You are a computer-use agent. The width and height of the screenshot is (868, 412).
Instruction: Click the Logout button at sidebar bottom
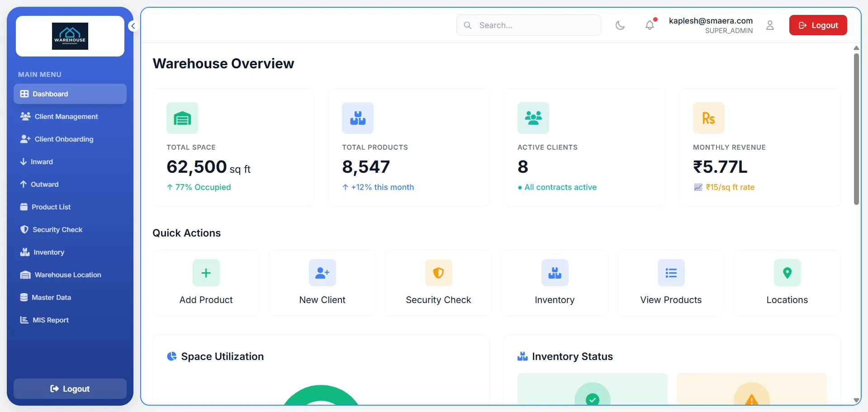pyautogui.click(x=70, y=389)
